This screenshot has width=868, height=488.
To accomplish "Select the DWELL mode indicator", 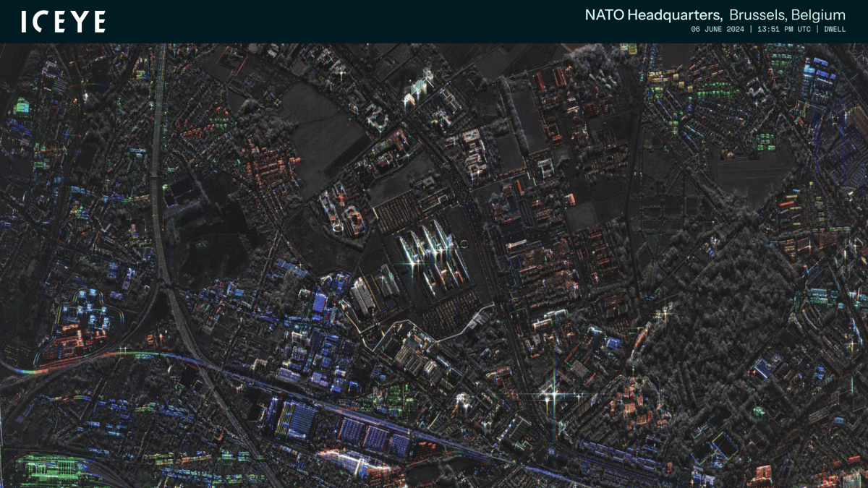I will (x=836, y=30).
